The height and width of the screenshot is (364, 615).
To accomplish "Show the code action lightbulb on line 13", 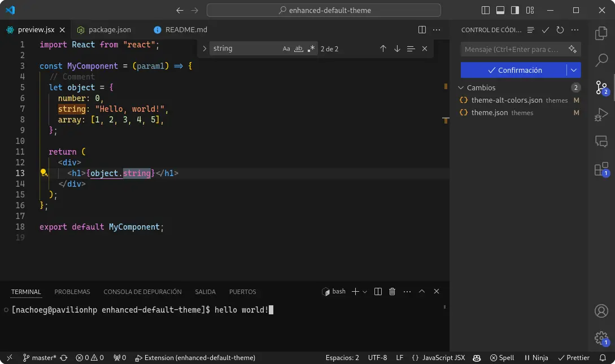I will pos(44,173).
